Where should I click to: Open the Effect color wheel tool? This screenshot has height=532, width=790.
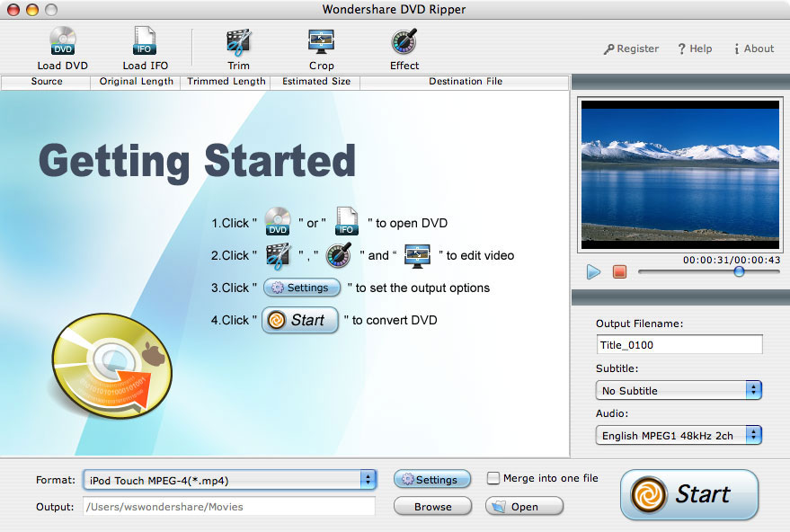[x=404, y=41]
